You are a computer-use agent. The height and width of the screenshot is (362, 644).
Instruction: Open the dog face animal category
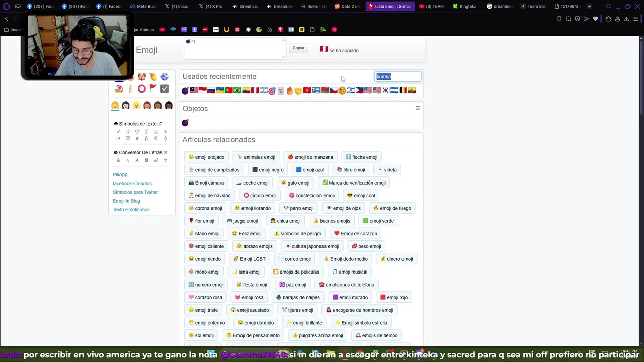(142, 77)
